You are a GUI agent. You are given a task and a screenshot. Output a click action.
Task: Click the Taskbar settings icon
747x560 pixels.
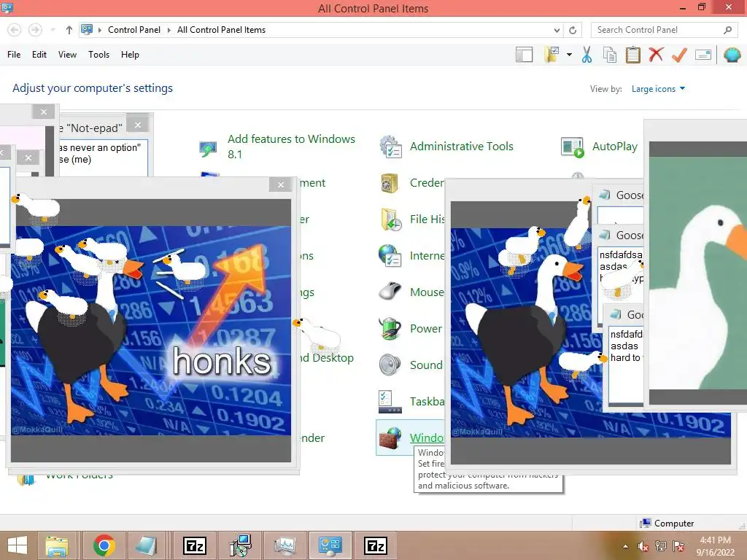point(390,402)
